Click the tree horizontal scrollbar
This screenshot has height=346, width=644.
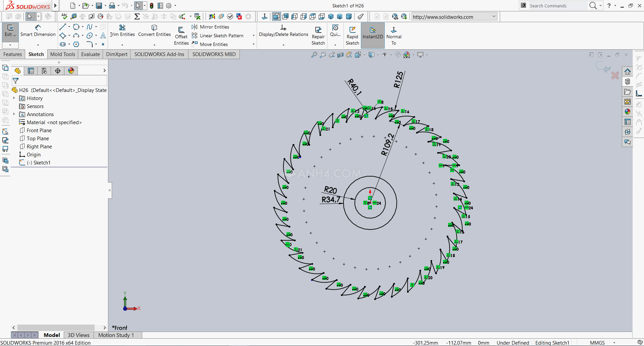tap(56, 327)
